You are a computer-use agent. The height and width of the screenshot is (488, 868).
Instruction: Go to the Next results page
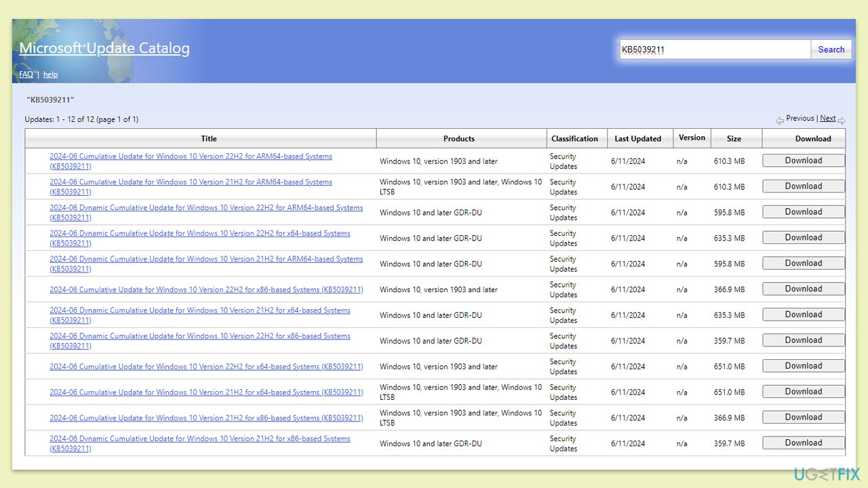(x=827, y=118)
